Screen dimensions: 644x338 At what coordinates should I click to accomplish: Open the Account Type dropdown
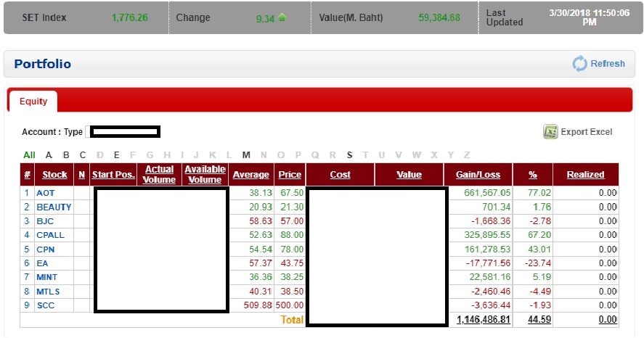[123, 132]
